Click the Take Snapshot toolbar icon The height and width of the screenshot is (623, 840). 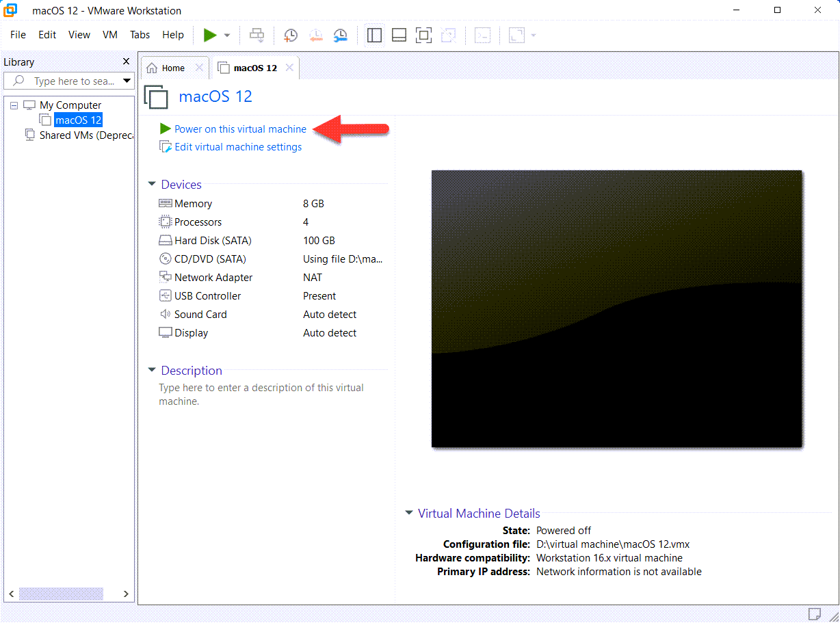coord(291,35)
